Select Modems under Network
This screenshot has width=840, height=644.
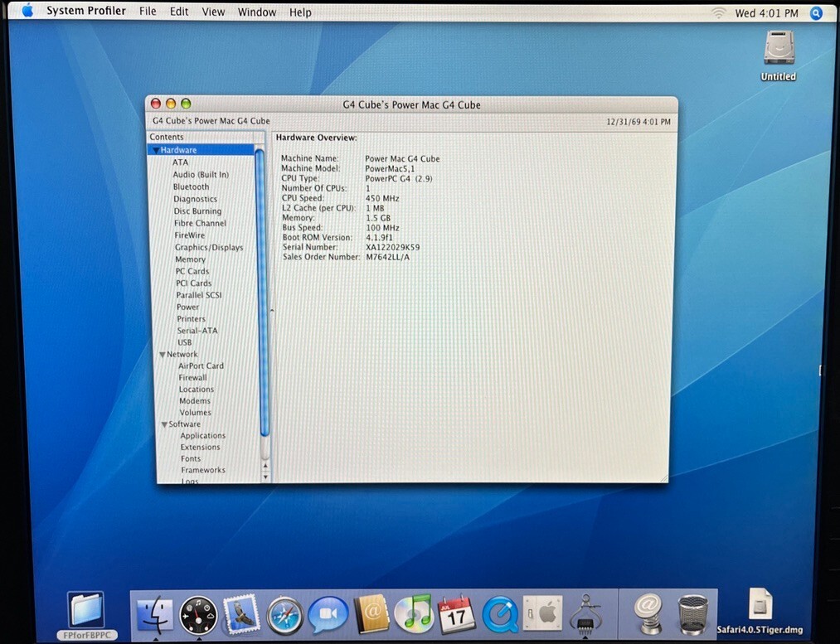tap(195, 401)
